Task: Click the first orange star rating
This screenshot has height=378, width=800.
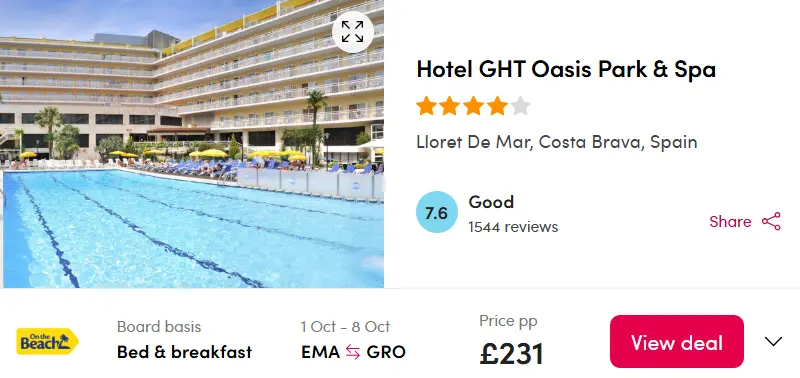Action: (426, 107)
